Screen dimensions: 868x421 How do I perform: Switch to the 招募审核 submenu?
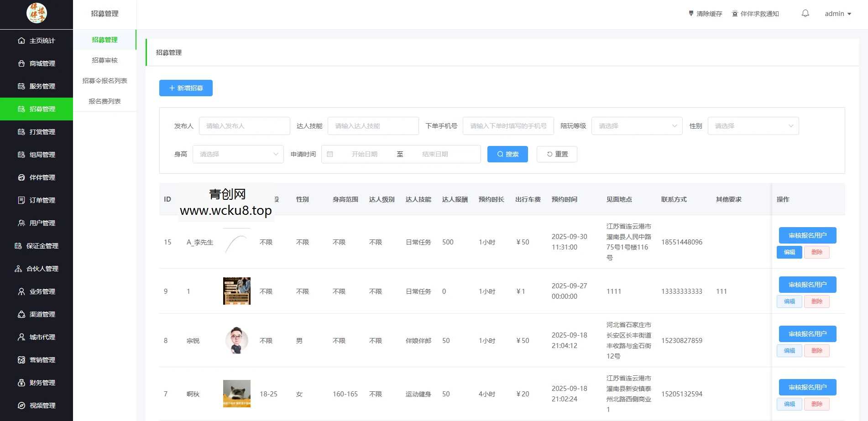click(x=105, y=60)
